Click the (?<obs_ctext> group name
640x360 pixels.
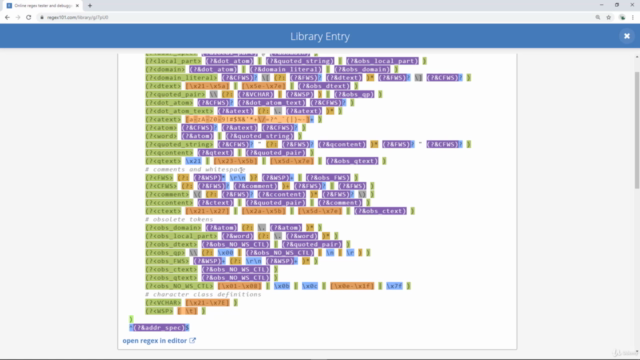171,269
